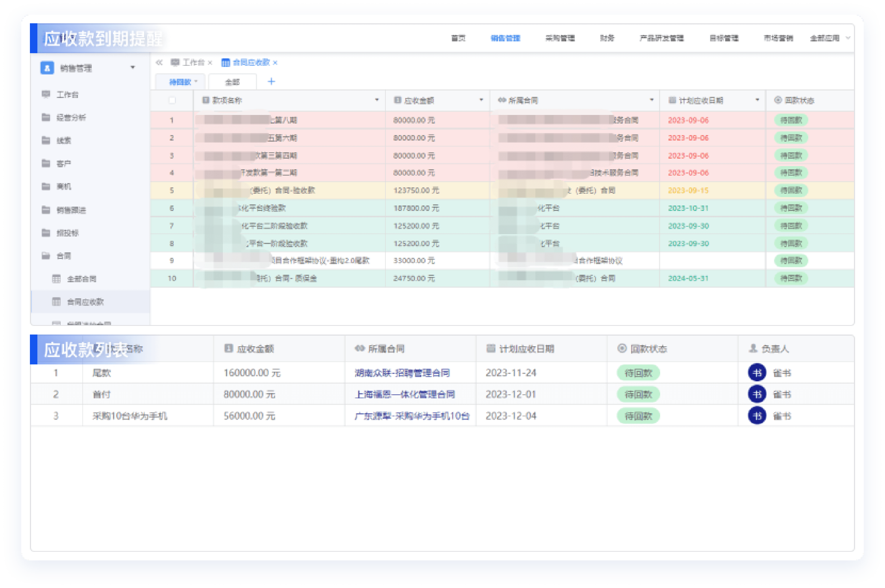Open 广东源犁-采购华为手机10台 link
The height and width of the screenshot is (588, 885).
pos(412,416)
